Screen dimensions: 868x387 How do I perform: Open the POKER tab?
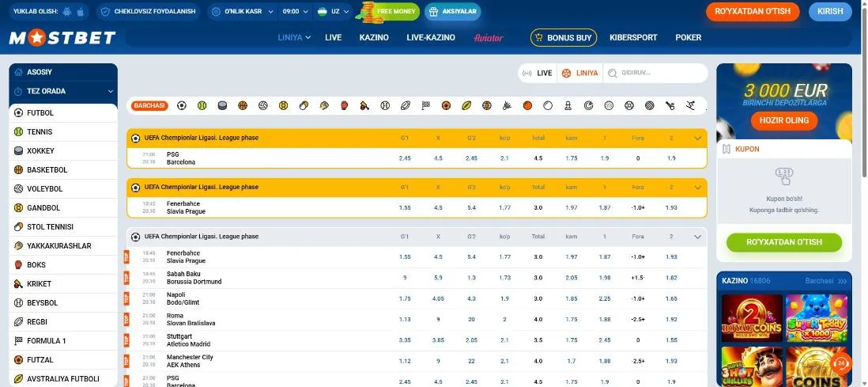[688, 38]
